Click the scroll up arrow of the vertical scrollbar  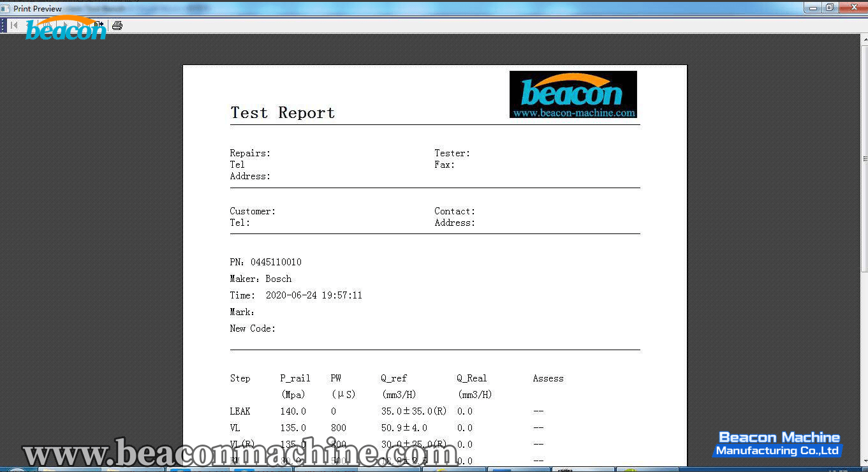pyautogui.click(x=864, y=39)
